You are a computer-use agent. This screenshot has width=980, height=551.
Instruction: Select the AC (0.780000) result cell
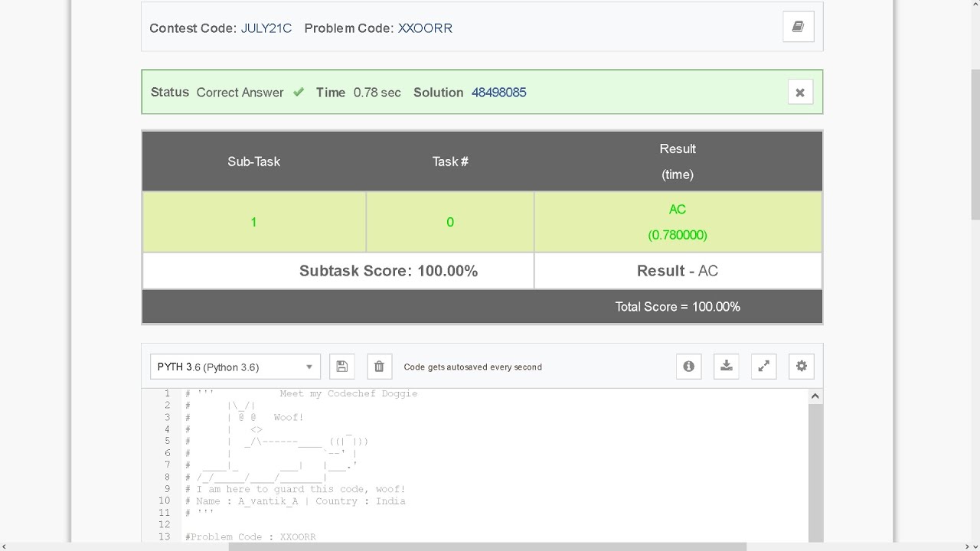(678, 222)
